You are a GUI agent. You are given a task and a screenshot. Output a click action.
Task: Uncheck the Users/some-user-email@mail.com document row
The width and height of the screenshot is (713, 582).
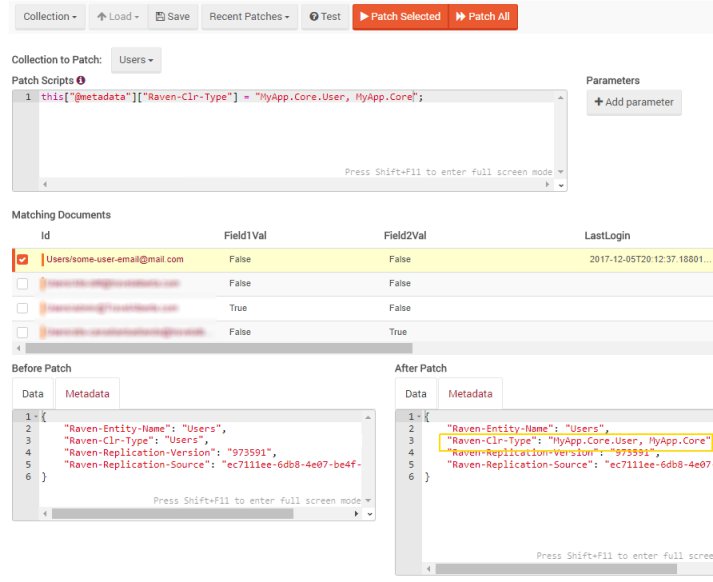23,260
